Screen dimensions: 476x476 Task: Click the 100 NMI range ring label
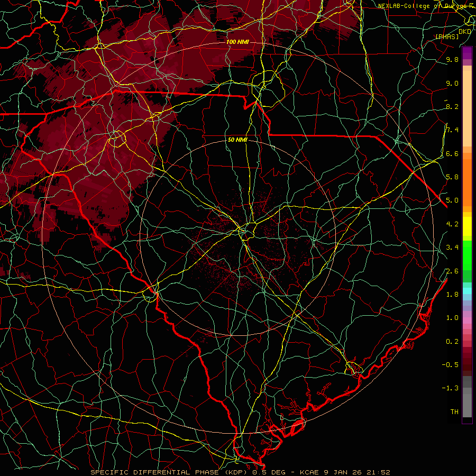[237, 42]
